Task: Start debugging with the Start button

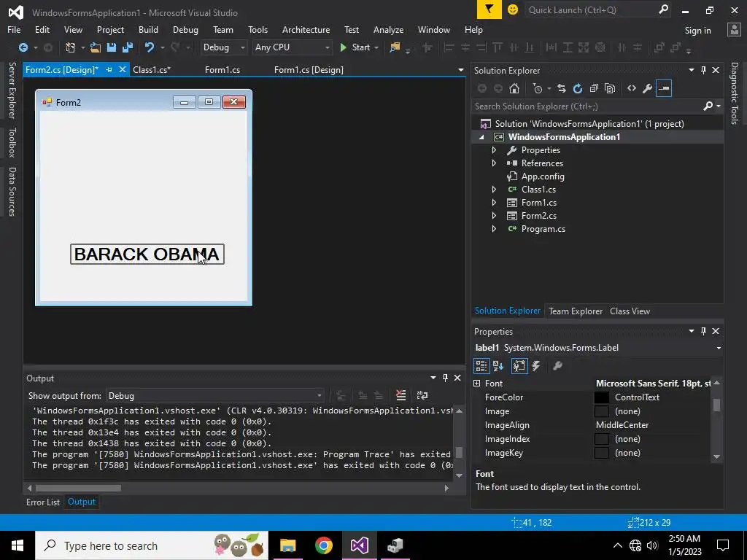Action: [359, 47]
